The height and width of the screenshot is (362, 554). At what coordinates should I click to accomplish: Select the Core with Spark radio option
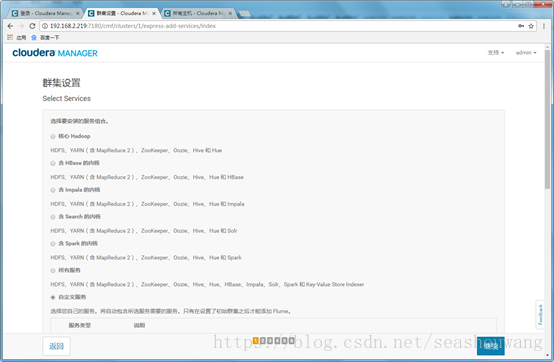pyautogui.click(x=53, y=244)
